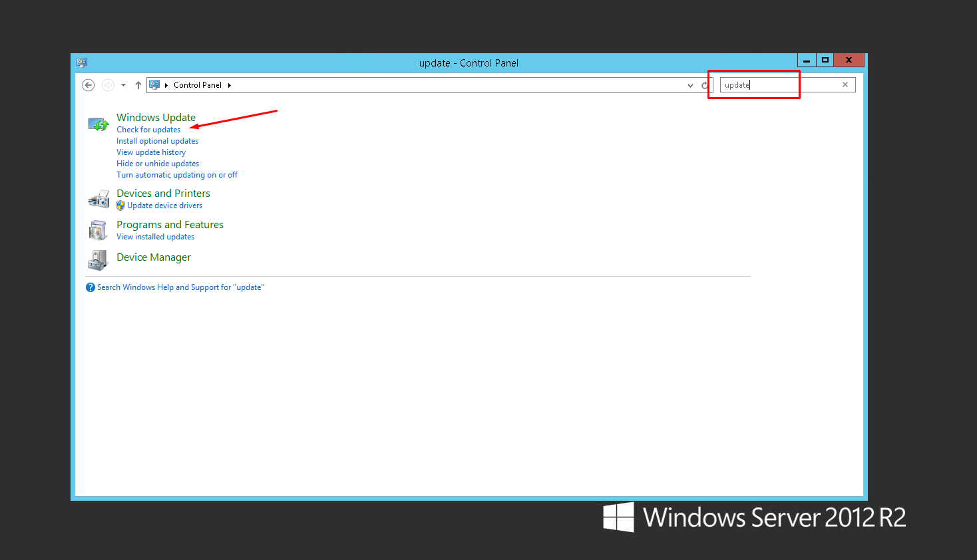Open the recent locations dropdown arrow
Image resolution: width=977 pixels, height=560 pixels.
click(x=123, y=85)
